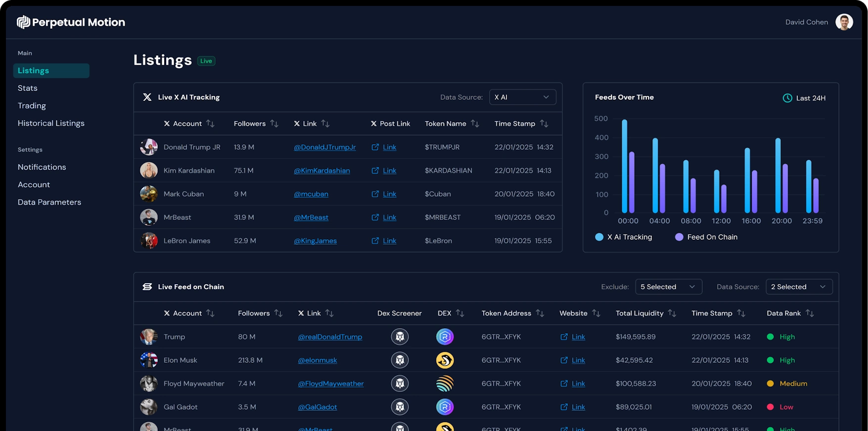
Task: Sort by Time Stamp in Live X AI Tracking
Action: (x=544, y=124)
